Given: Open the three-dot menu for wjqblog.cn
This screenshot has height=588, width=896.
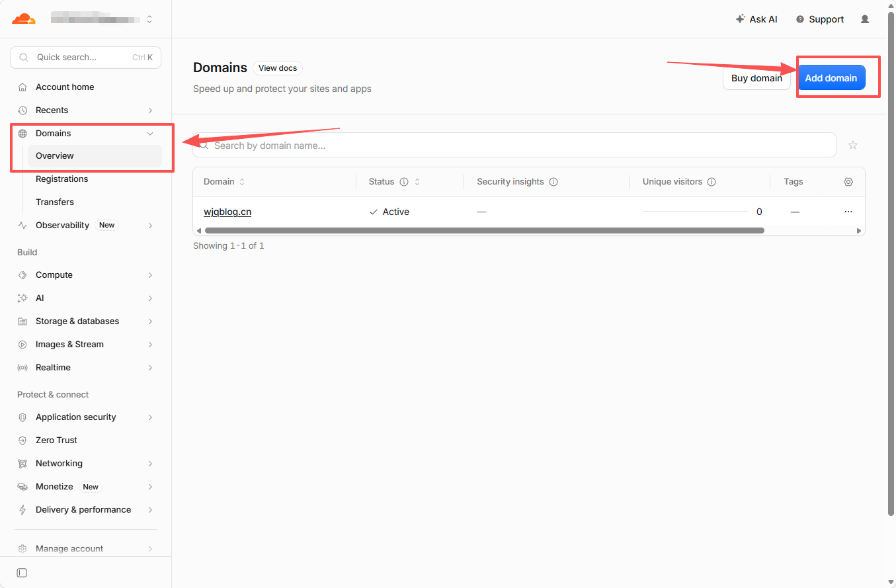Looking at the screenshot, I should point(848,212).
